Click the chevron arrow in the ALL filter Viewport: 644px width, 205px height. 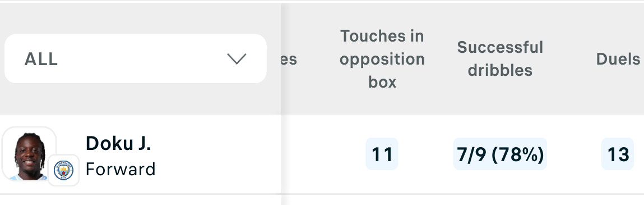click(237, 59)
